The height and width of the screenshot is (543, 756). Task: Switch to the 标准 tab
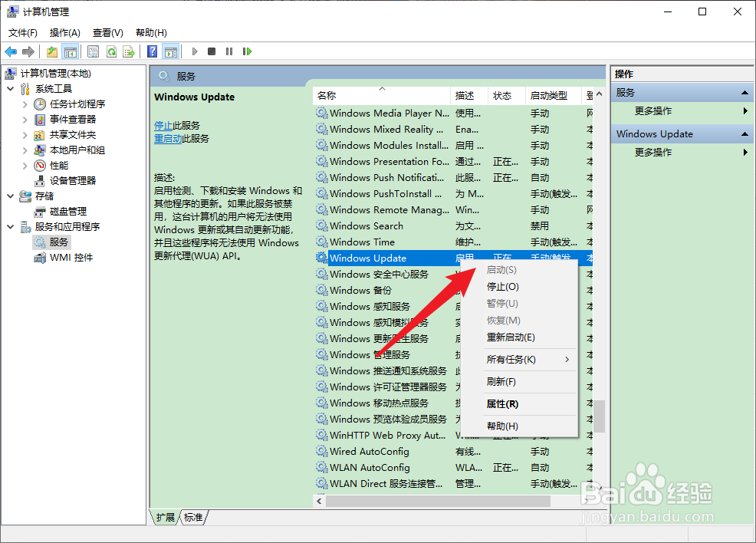pyautogui.click(x=193, y=518)
